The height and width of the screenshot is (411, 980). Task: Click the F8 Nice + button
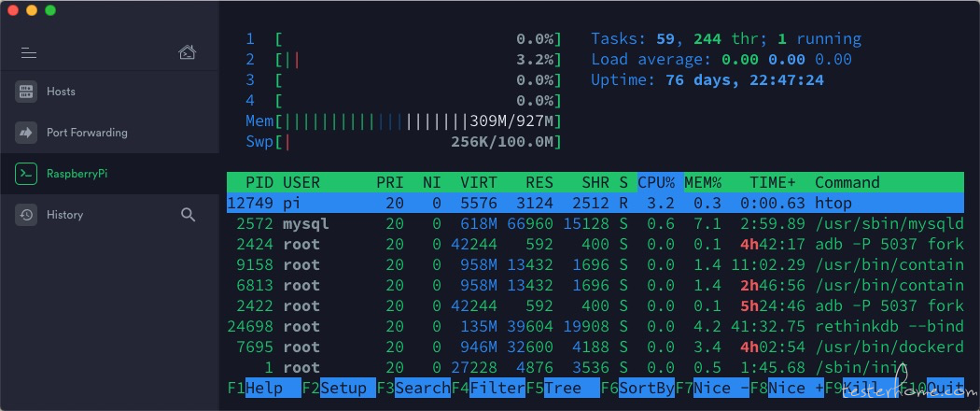(787, 388)
